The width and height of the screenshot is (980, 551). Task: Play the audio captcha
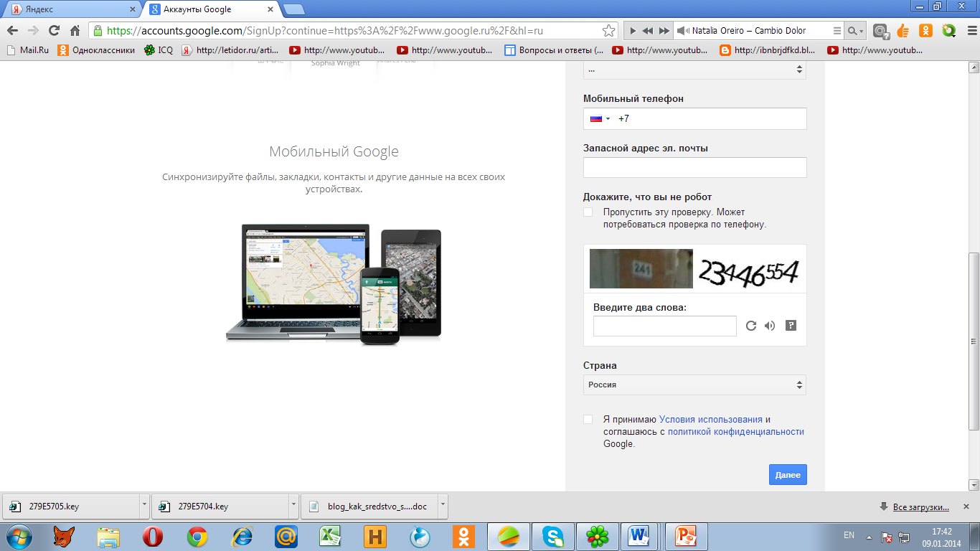pyautogui.click(x=770, y=326)
